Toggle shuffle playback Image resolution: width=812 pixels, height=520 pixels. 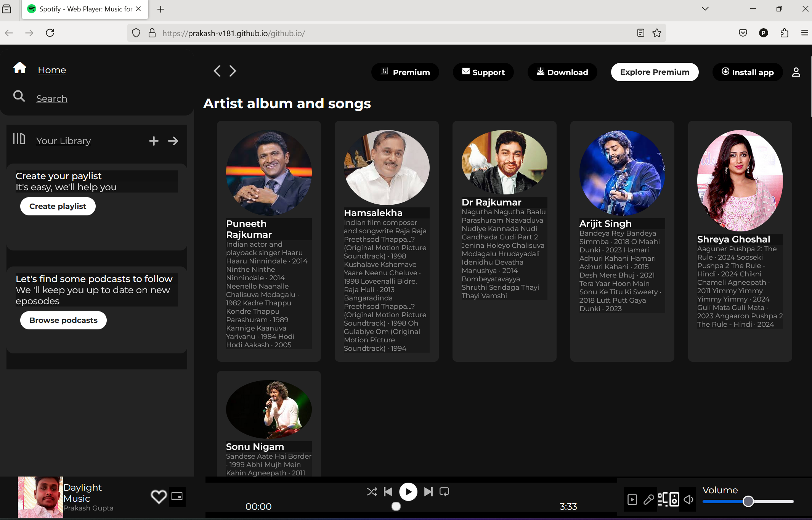pyautogui.click(x=372, y=492)
